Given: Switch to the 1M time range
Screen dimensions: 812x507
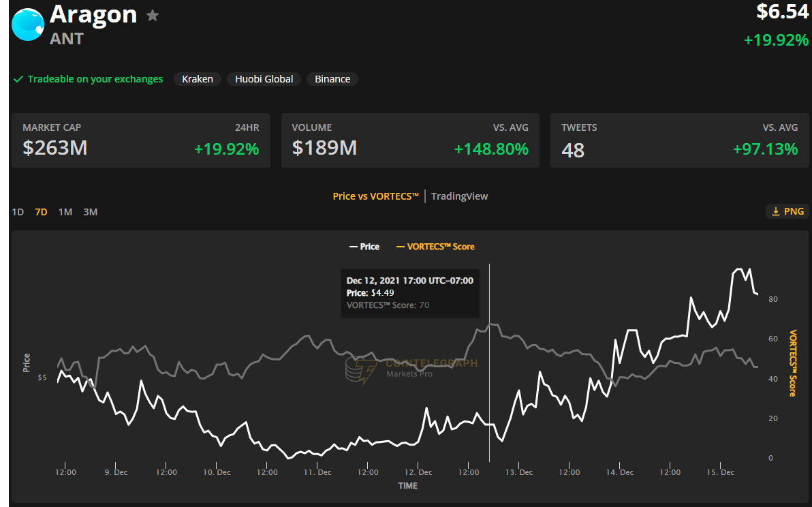Looking at the screenshot, I should coord(65,212).
